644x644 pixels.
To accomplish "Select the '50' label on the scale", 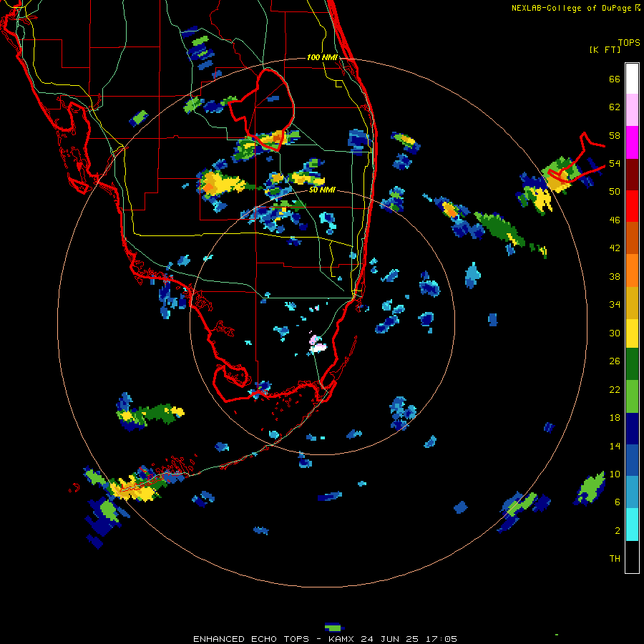I will pyautogui.click(x=615, y=192).
